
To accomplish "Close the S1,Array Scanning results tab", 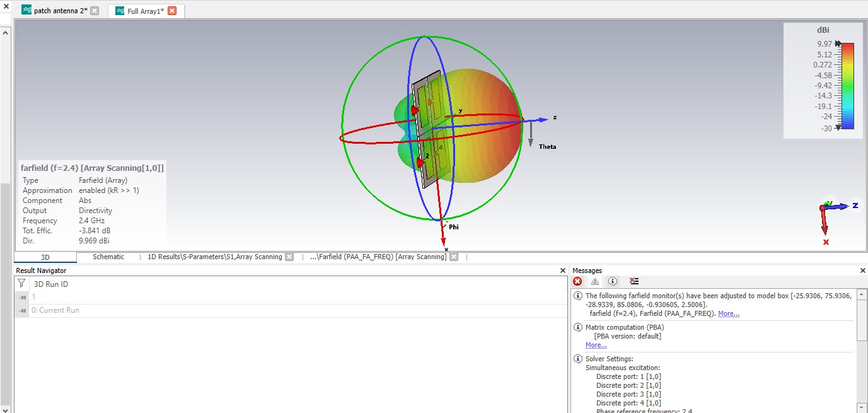I will click(289, 257).
